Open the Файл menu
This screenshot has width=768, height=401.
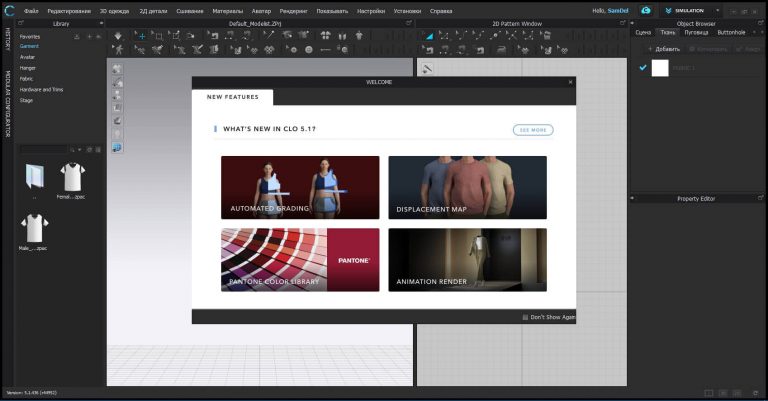pos(31,11)
